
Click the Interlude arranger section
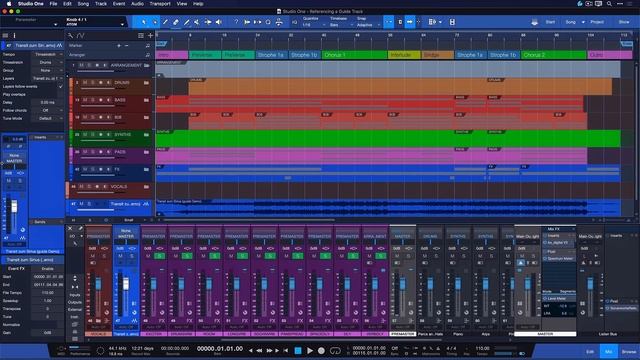pyautogui.click(x=404, y=55)
